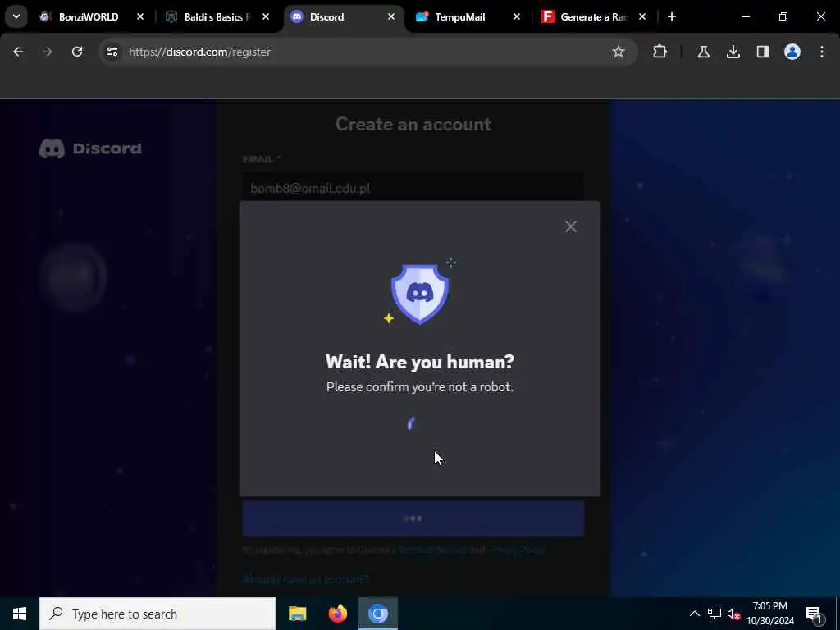Viewport: 840px width, 630px height.
Task: Open the tab search dropdown arrow
Action: [x=16, y=16]
